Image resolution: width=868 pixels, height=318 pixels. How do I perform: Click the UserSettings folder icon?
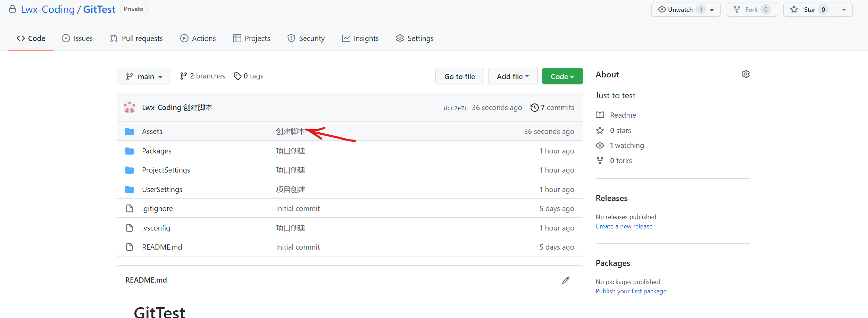[x=130, y=189]
